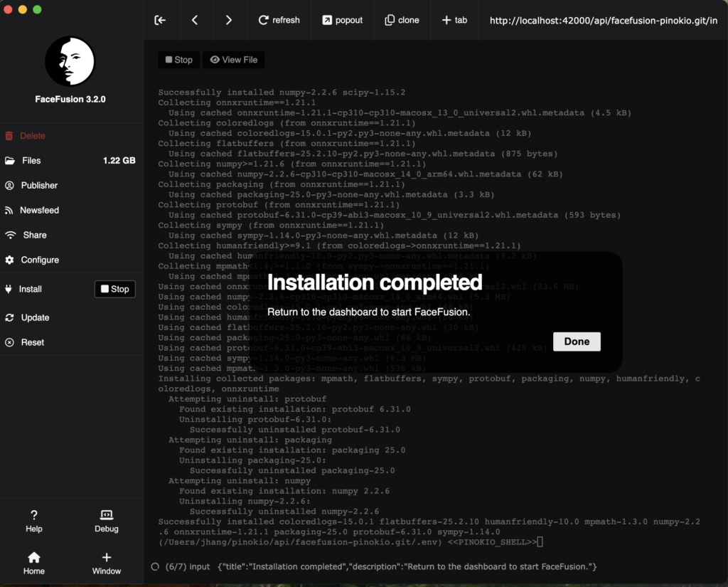Click the folder icon beside Files

point(10,160)
